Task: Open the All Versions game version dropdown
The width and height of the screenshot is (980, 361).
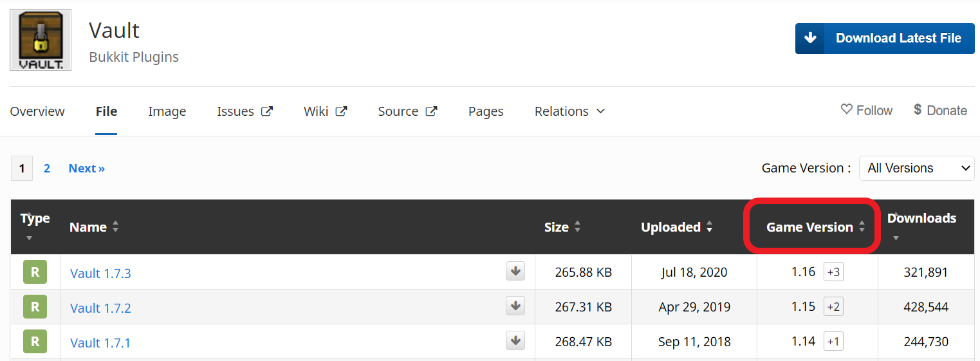Action: pyautogui.click(x=917, y=168)
